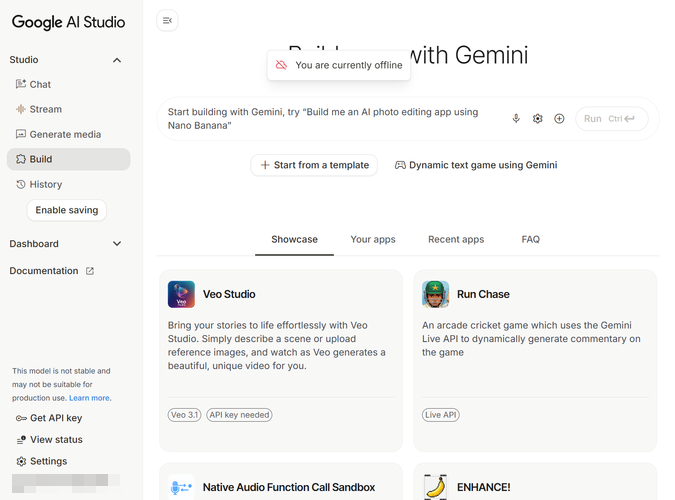
Task: Open Stream in the sidebar
Action: click(45, 110)
